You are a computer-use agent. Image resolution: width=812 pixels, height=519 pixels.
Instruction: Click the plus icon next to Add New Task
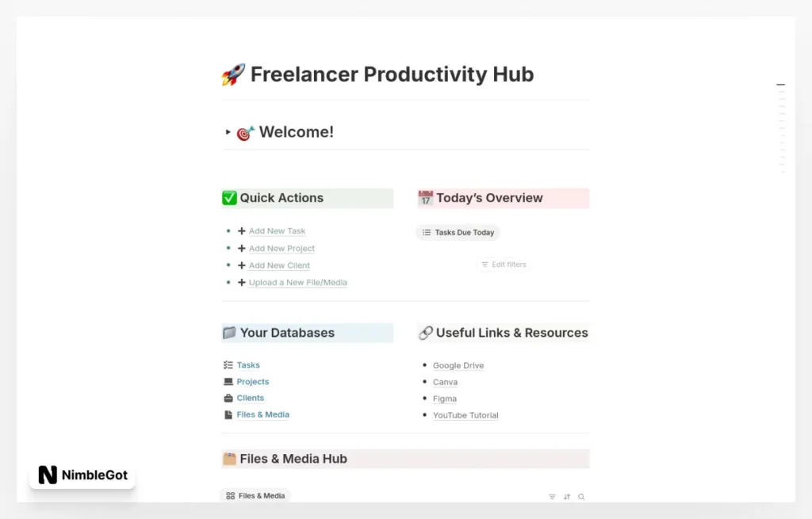click(241, 231)
